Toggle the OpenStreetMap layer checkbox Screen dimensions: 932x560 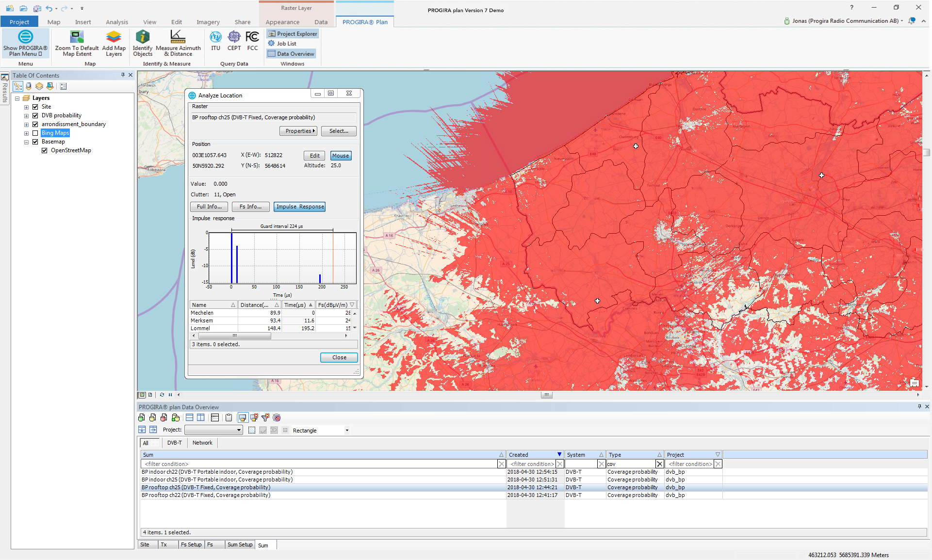[x=44, y=150]
